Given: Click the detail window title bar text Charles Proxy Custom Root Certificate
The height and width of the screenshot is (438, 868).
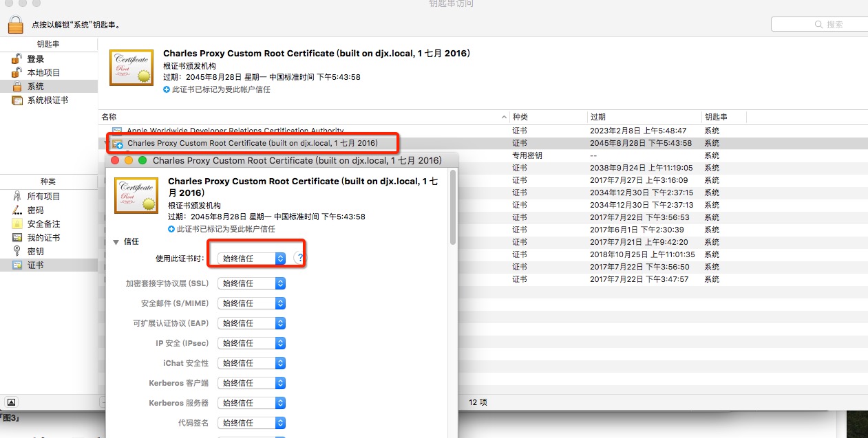Looking at the screenshot, I should (x=297, y=160).
